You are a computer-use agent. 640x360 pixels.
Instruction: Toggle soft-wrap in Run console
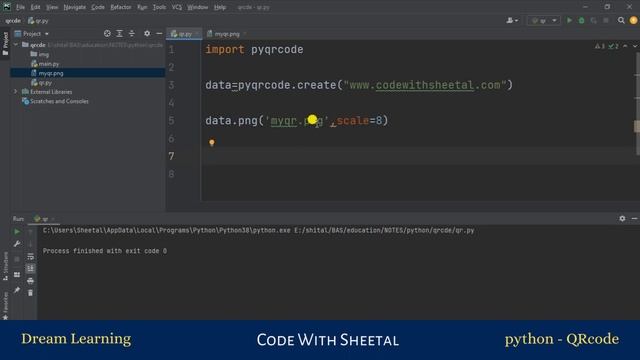[x=30, y=256]
